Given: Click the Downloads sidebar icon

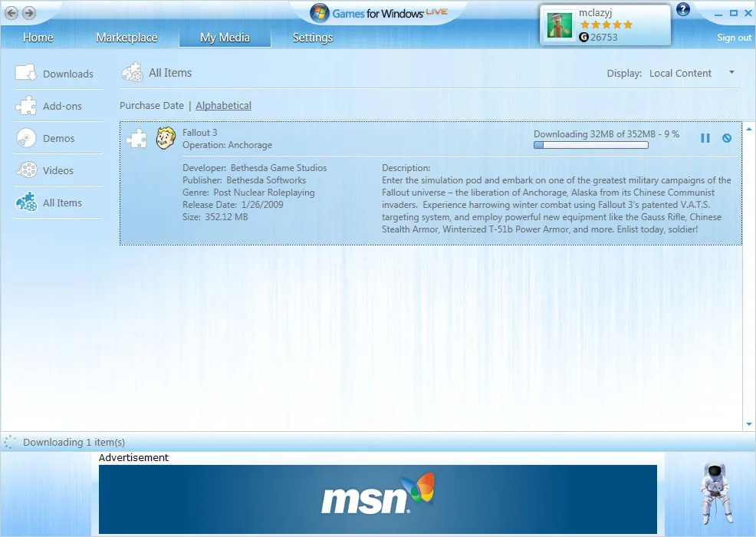Looking at the screenshot, I should pyautogui.click(x=25, y=74).
